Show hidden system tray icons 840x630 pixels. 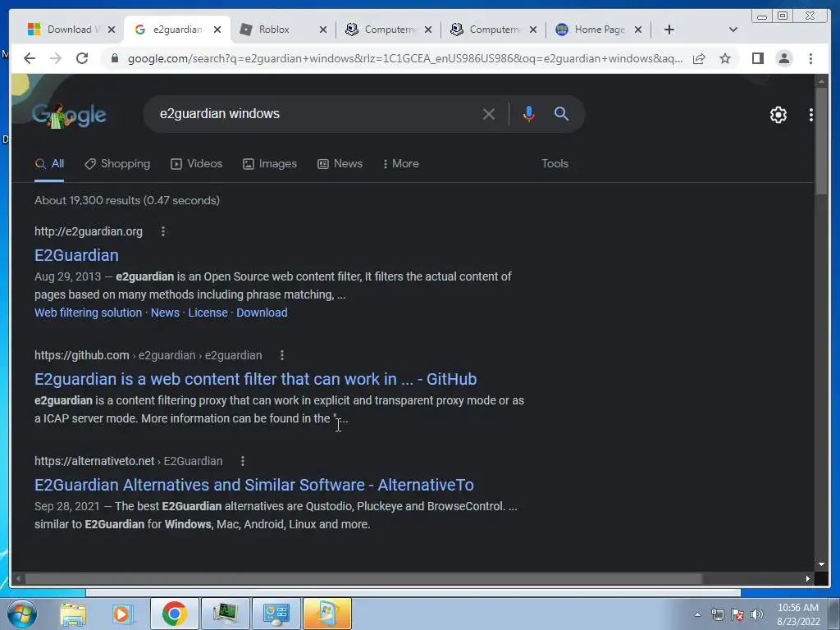tap(697, 614)
